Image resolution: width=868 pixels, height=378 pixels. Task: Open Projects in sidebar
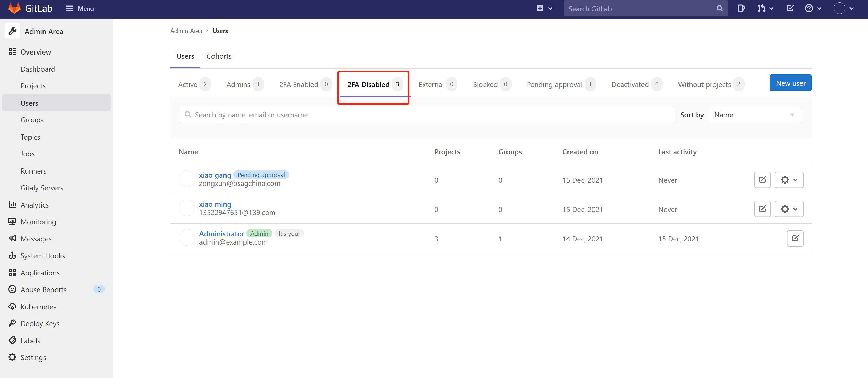coord(33,86)
